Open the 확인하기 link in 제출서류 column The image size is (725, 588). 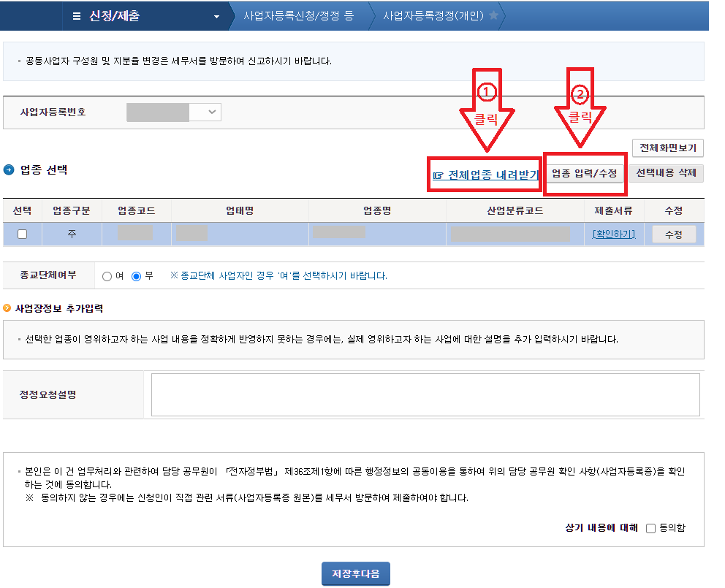613,234
